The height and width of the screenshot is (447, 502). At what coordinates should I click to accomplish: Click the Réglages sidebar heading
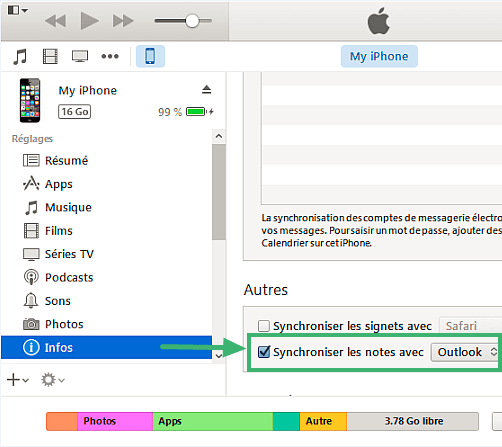[x=32, y=139]
